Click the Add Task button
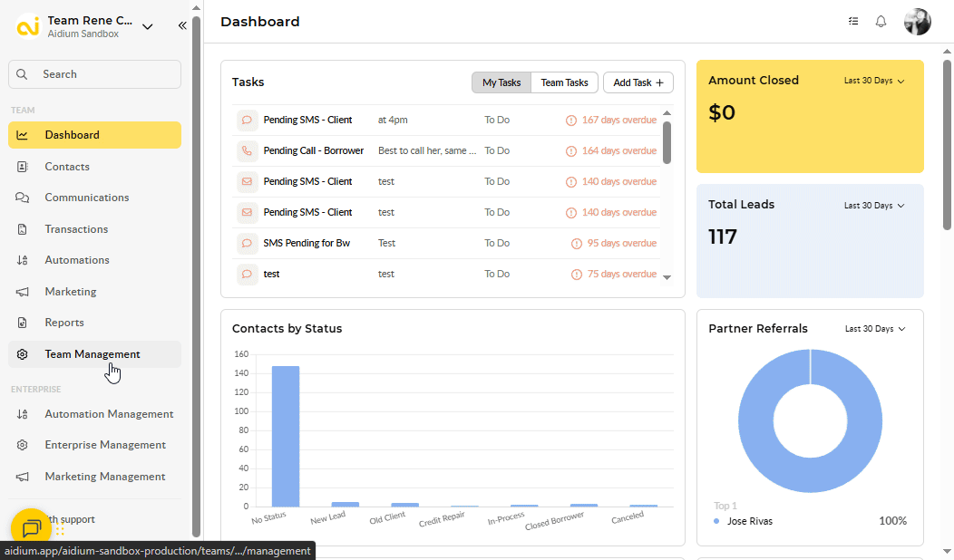Screen dimensions: 954x560 point(638,82)
